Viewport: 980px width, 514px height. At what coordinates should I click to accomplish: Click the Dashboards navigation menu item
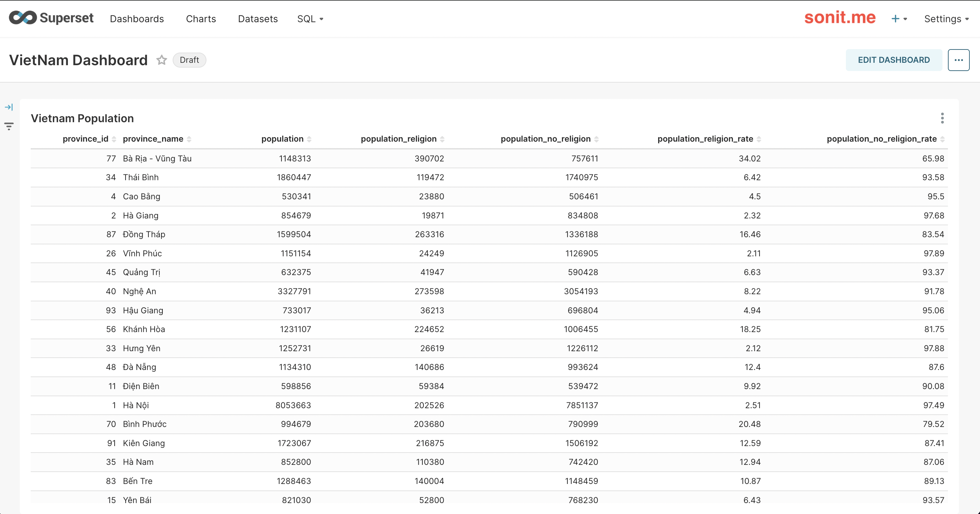[137, 19]
